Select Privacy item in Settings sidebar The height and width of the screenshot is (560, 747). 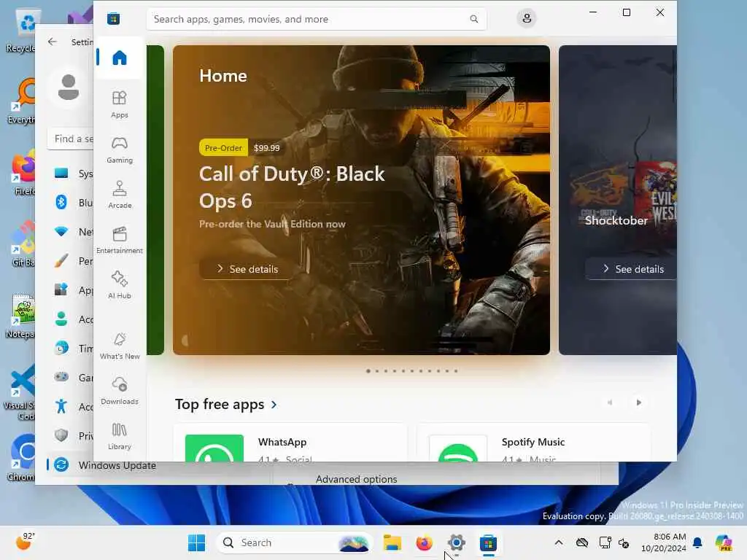(71, 436)
